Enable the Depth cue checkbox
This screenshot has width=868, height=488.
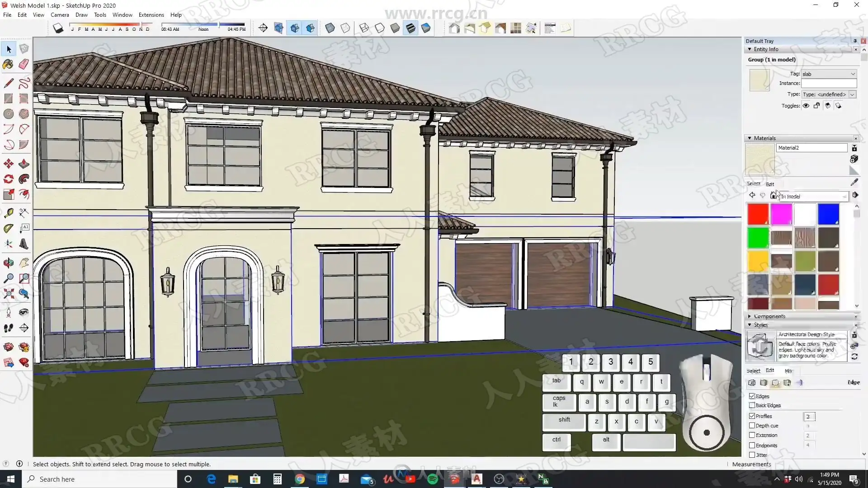[x=752, y=426]
